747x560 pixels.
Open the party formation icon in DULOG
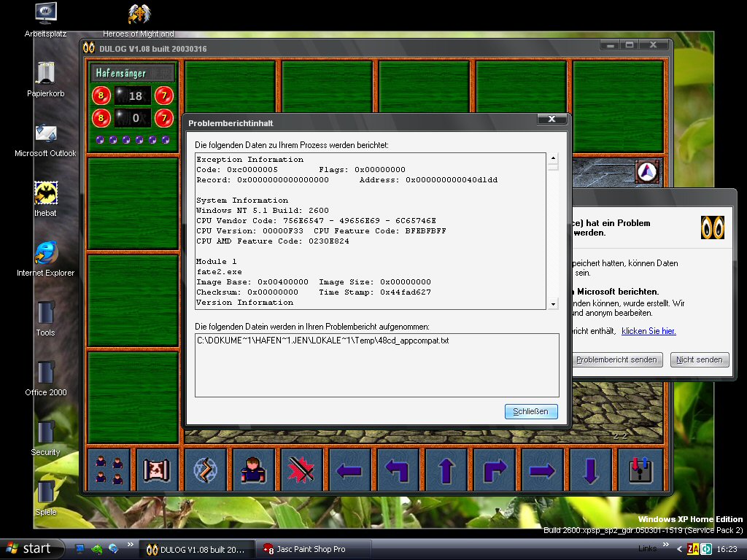(109, 470)
